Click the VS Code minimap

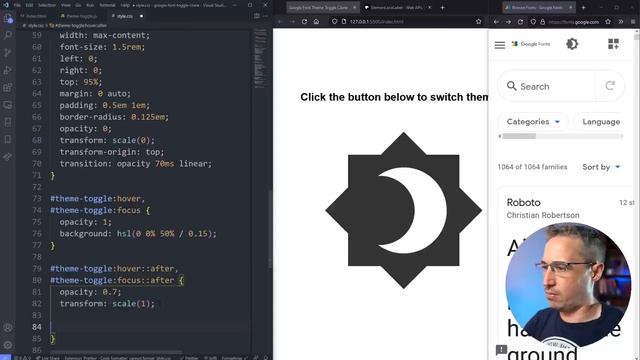coord(259,58)
